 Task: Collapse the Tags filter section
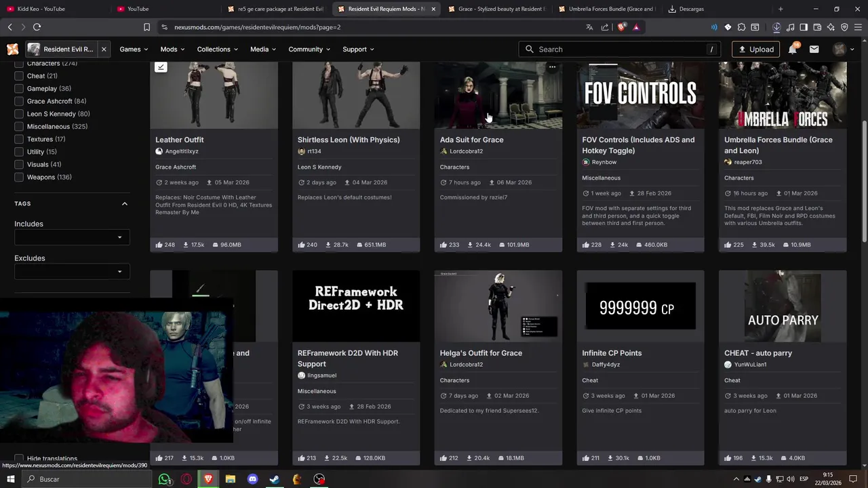click(x=125, y=203)
